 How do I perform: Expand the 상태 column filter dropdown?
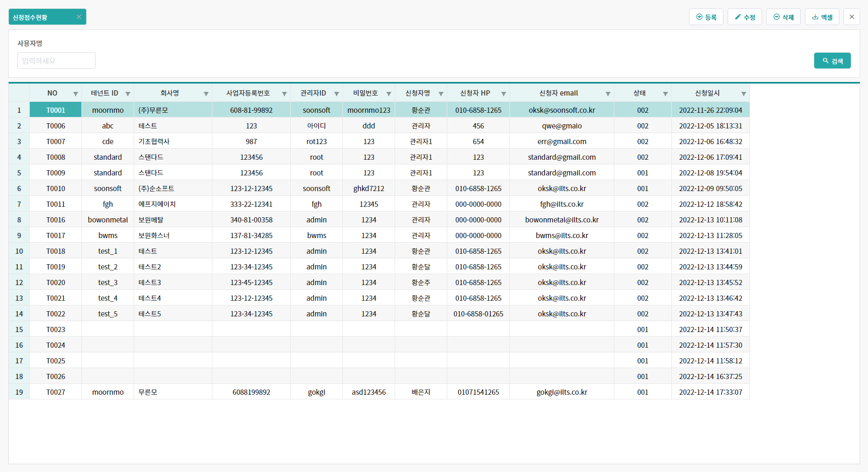[x=665, y=94]
